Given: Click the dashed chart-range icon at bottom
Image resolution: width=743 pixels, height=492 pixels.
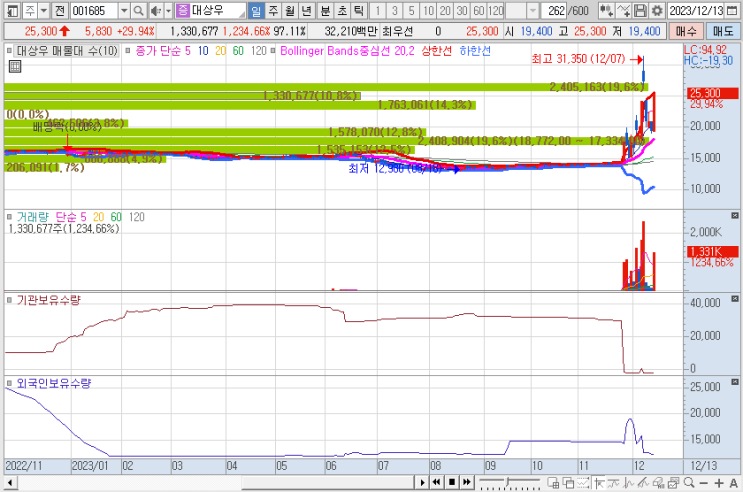Looking at the screenshot, I should pyautogui.click(x=583, y=483).
